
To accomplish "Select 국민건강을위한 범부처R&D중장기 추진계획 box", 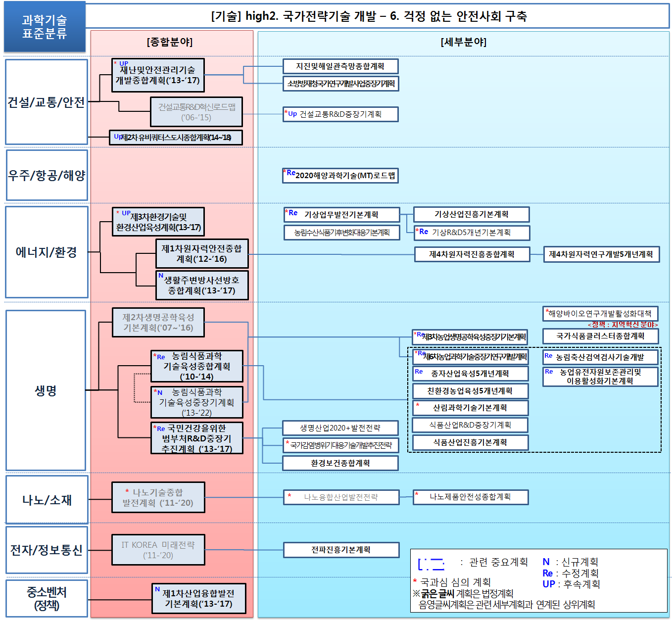I will coord(197,438).
